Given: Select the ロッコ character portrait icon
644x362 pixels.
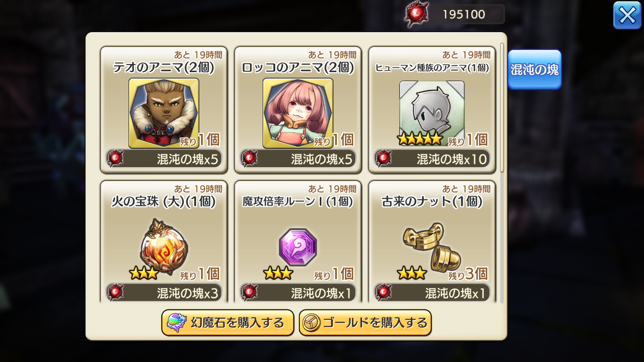Looking at the screenshot, I should point(298,113).
